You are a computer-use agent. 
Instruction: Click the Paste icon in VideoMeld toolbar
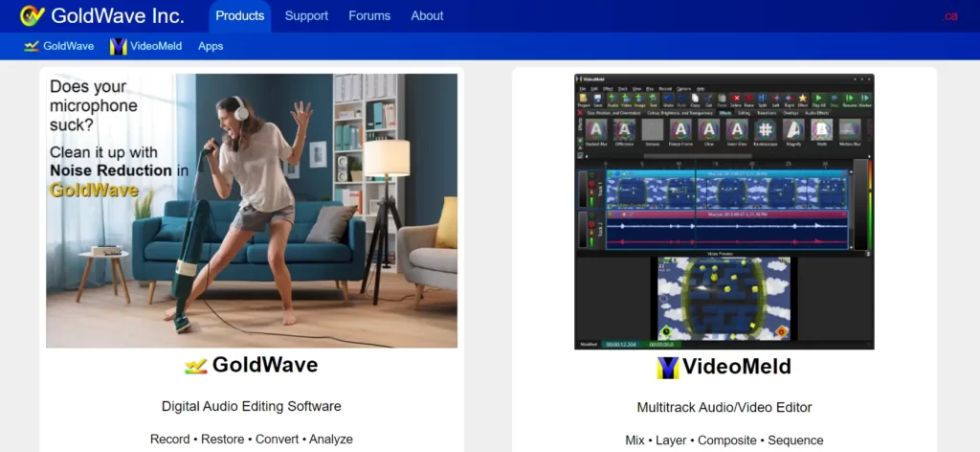(722, 100)
